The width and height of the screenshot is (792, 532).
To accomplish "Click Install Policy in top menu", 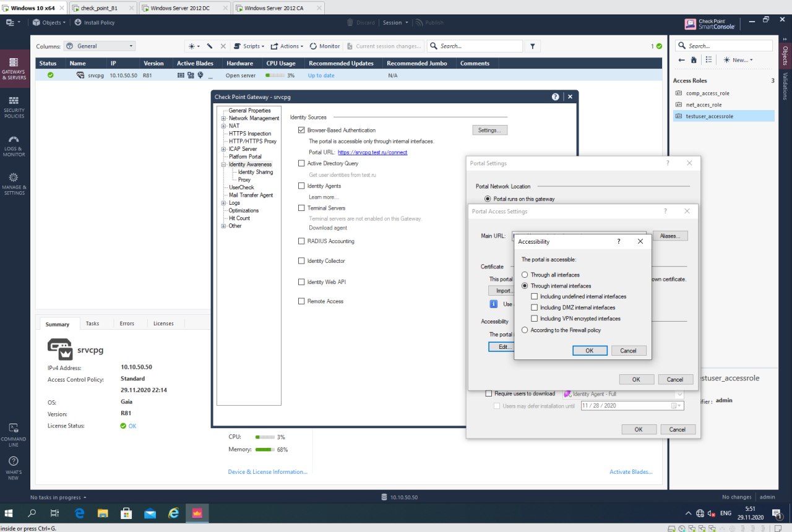I will [x=95, y=22].
